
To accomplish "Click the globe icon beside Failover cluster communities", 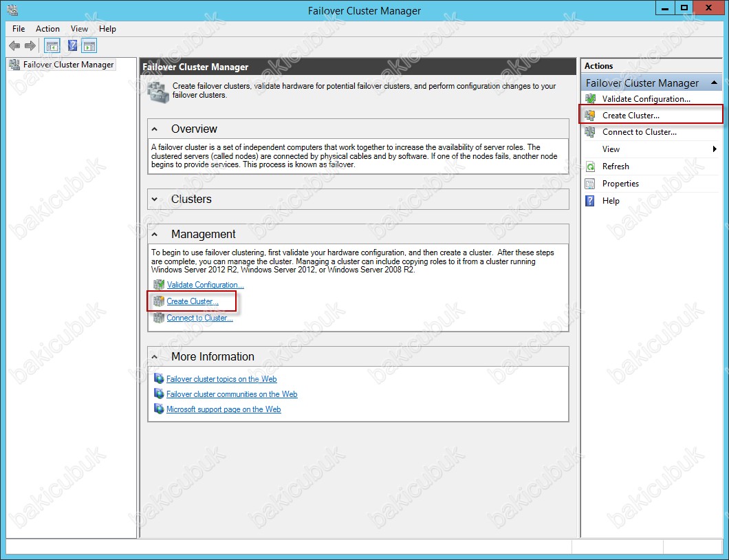I will click(x=159, y=394).
